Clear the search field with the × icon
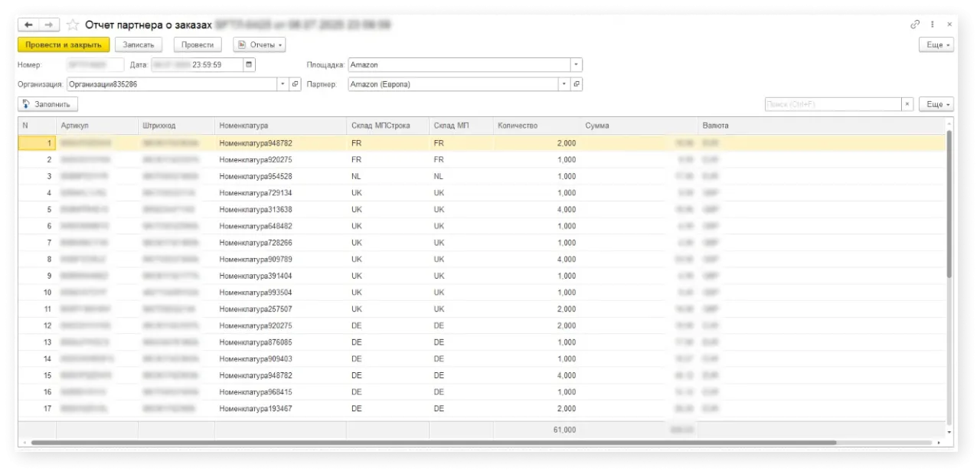This screenshot has width=980, height=474. [906, 103]
